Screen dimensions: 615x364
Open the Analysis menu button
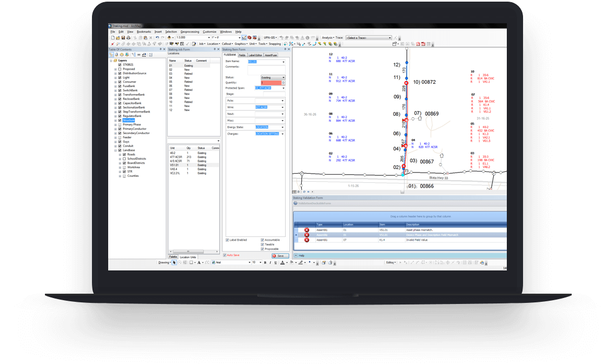328,38
